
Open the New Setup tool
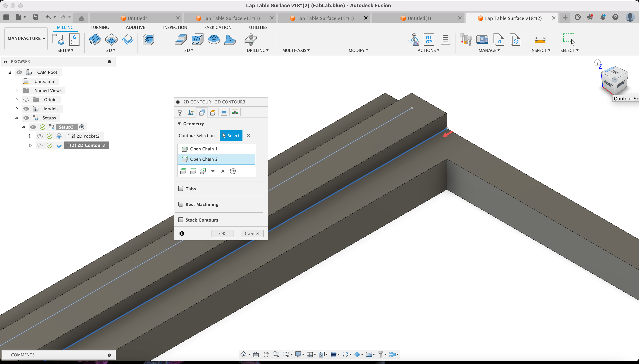(58, 40)
